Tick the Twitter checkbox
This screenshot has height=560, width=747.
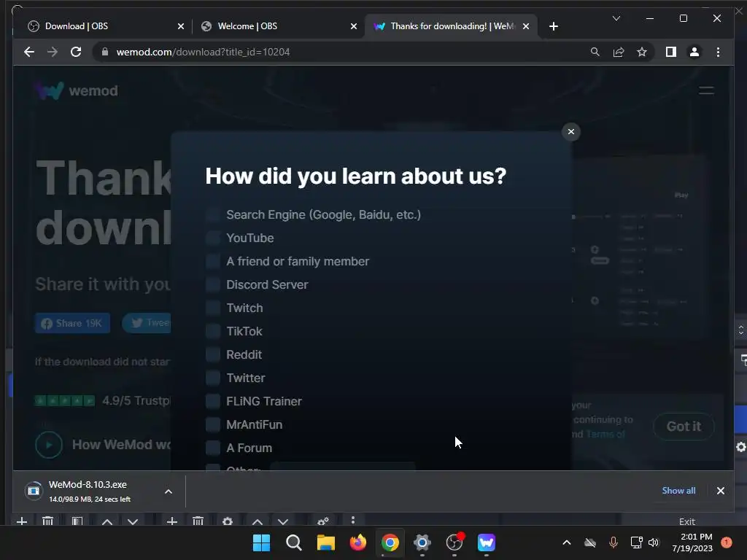[x=213, y=378]
